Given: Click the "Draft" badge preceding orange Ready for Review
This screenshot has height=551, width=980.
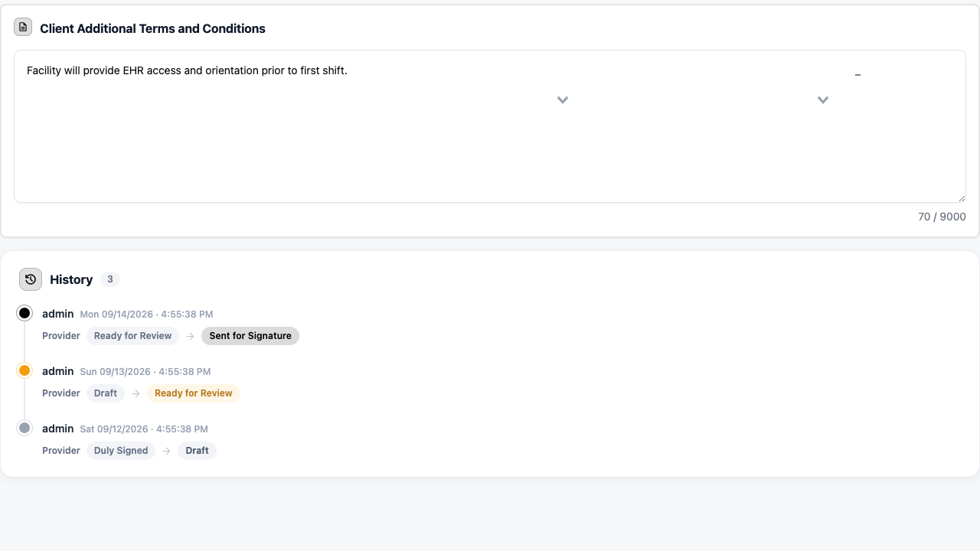Looking at the screenshot, I should click(106, 393).
